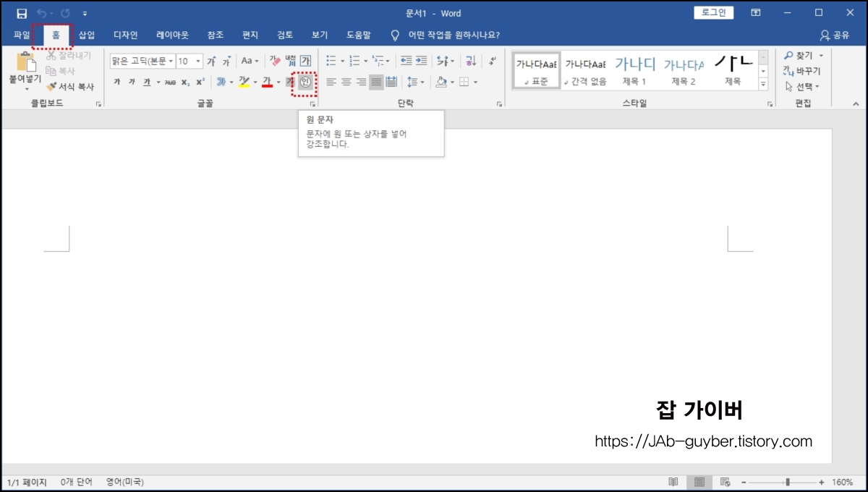Viewport: 868px width, 492px height.
Task: Click the Clear Formatting eraser icon
Action: [x=274, y=61]
